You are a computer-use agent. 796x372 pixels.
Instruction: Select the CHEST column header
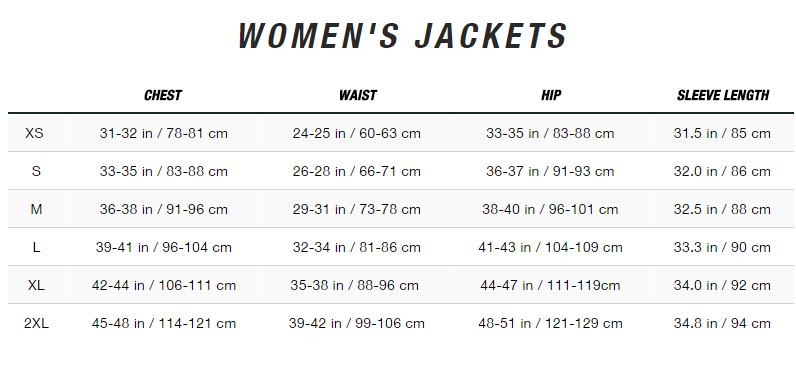pos(163,95)
